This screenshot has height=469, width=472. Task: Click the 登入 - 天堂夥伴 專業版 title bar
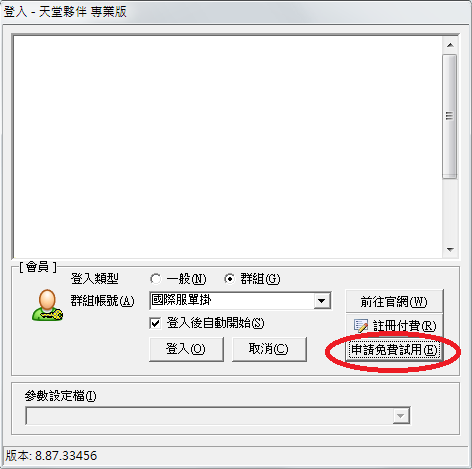(236, 12)
